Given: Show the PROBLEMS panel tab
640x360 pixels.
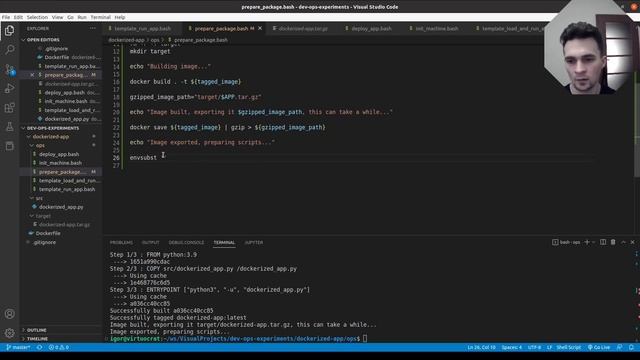Looking at the screenshot, I should [x=121, y=242].
